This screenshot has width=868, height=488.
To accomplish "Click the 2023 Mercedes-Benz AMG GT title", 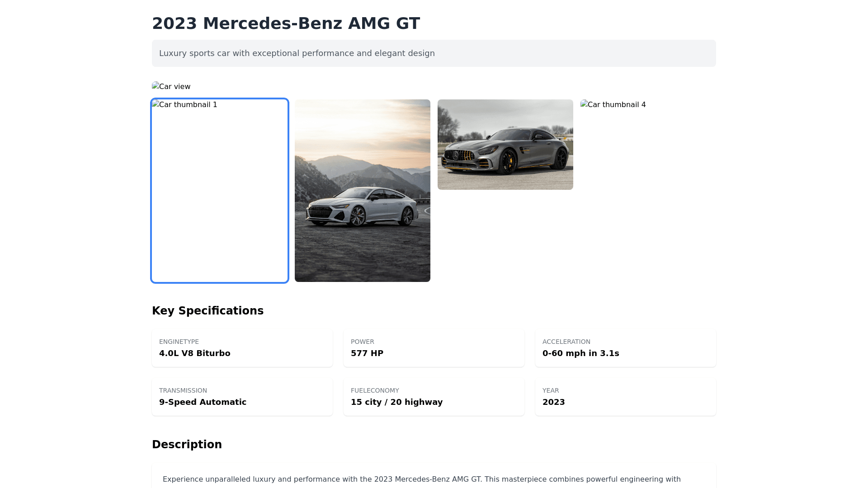I will [286, 23].
